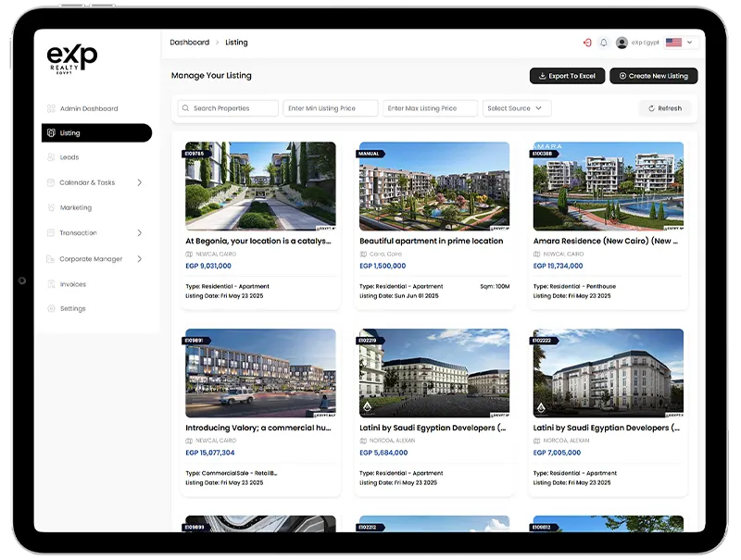Click the eXp Realty Egypt logo

point(72,59)
